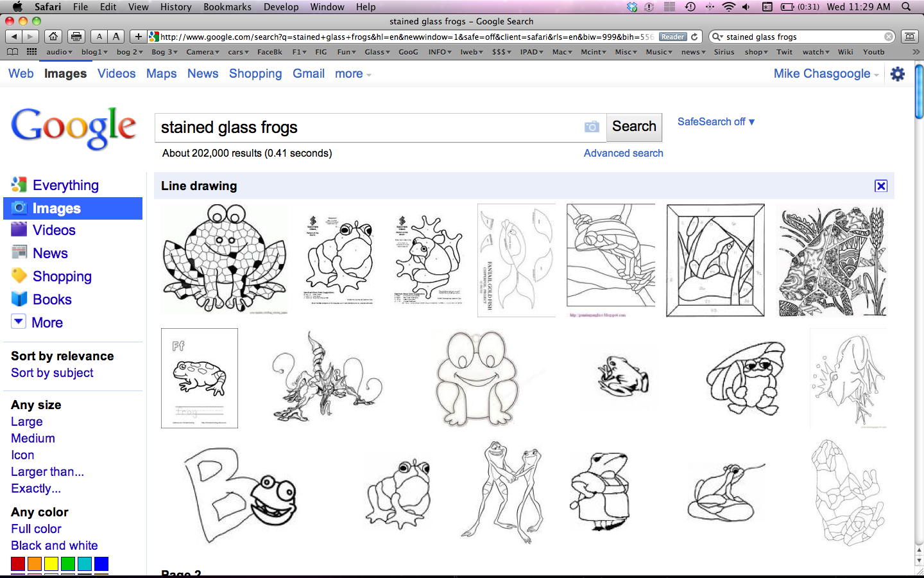Open Mike Chasgoogle account dropdown
Image resolution: width=924 pixels, height=578 pixels.
pos(826,74)
